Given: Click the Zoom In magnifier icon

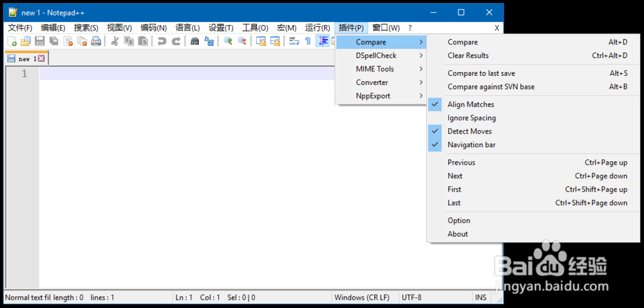Looking at the screenshot, I should click(x=228, y=41).
